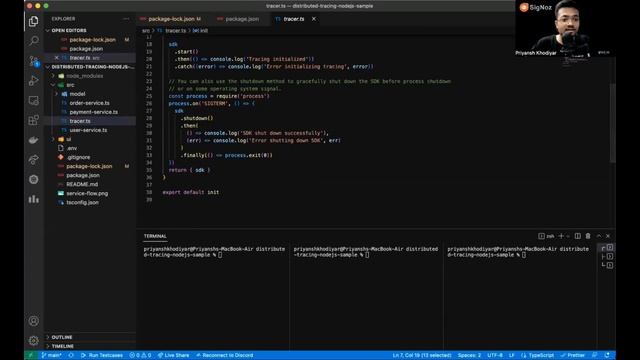Viewport: 640px width, 360px height.
Task: Open order-service.ts in file tree
Action: [89, 103]
